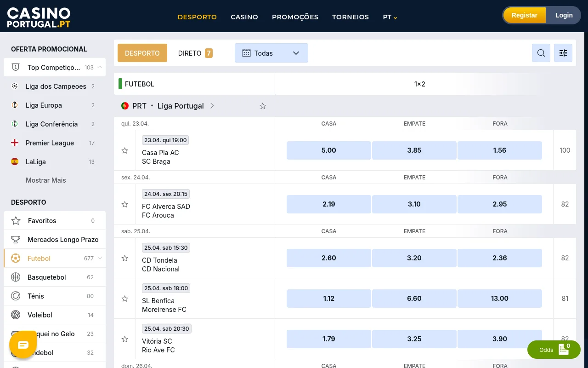The image size is (588, 368).
Task: Select the 1×2 market column header
Action: [x=420, y=84]
